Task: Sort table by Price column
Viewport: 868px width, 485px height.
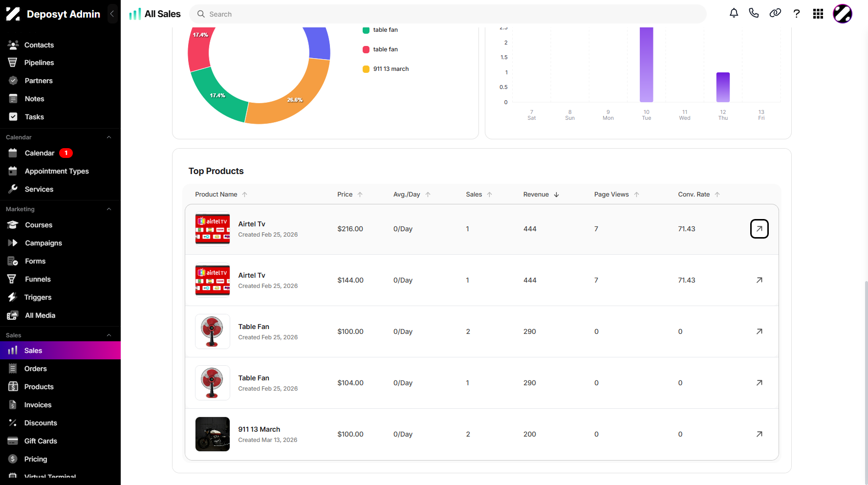Action: click(x=350, y=195)
